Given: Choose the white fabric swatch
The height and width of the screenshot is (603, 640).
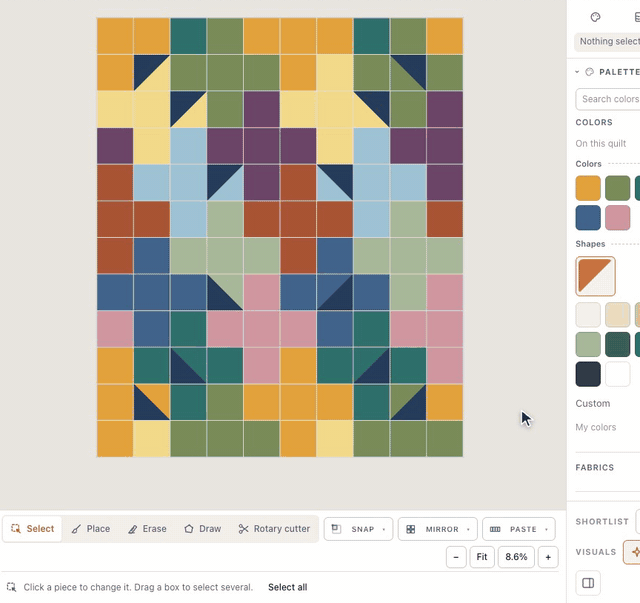Looking at the screenshot, I should click(618, 374).
